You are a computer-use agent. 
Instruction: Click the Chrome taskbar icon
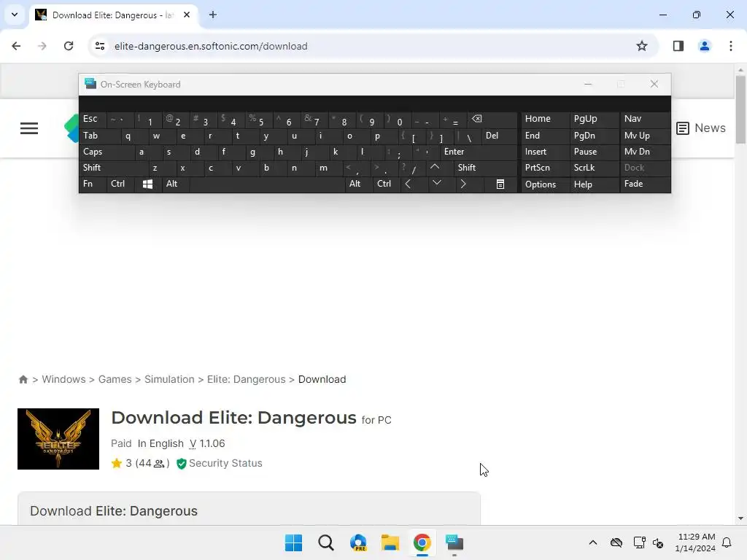pos(422,542)
